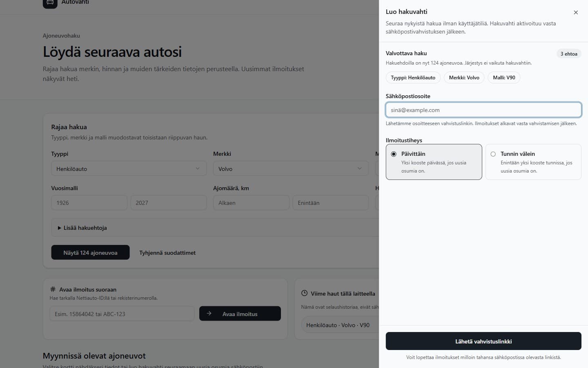Click the Myynnissä olevat ajoneuvot heading
588x368 pixels.
[x=94, y=356]
